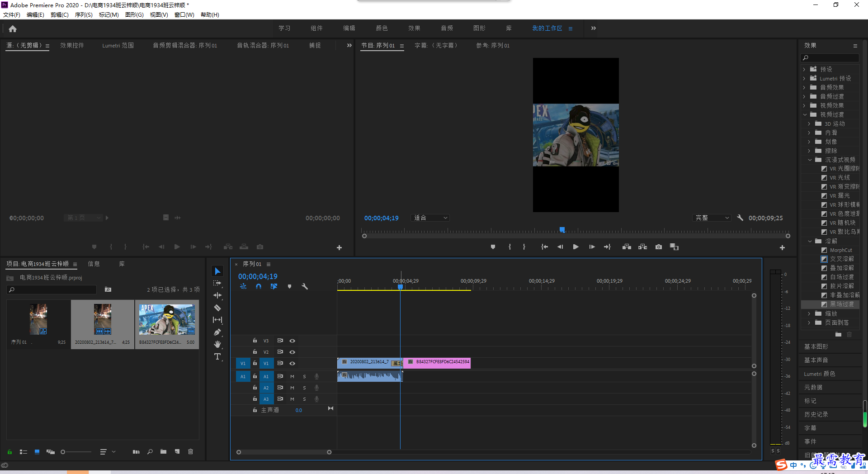Switch to the 颜色 workspace

pos(382,28)
